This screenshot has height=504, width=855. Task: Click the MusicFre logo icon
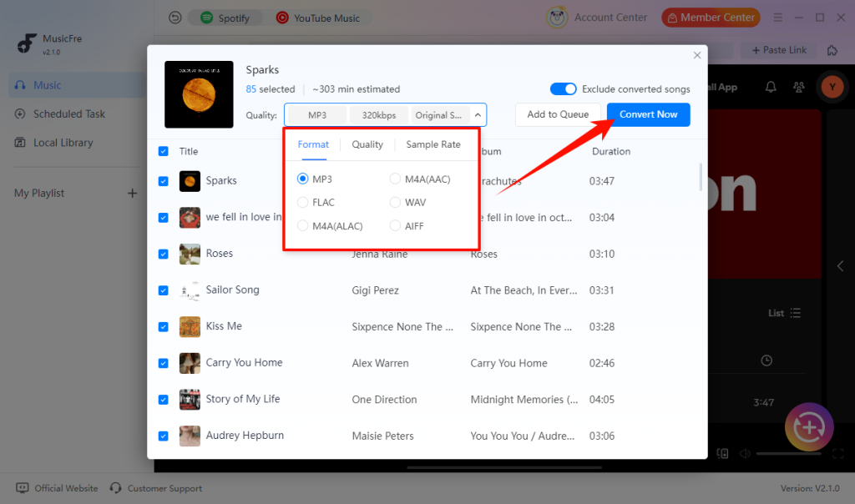click(27, 43)
